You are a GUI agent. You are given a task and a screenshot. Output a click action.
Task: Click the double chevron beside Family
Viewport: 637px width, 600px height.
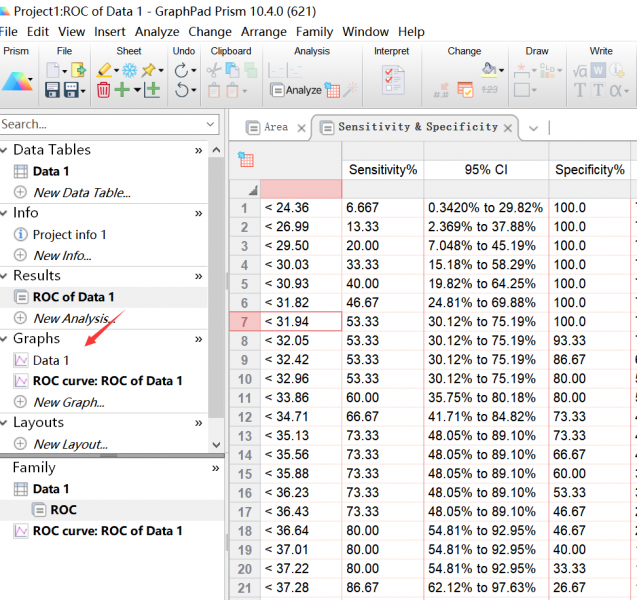click(215, 468)
